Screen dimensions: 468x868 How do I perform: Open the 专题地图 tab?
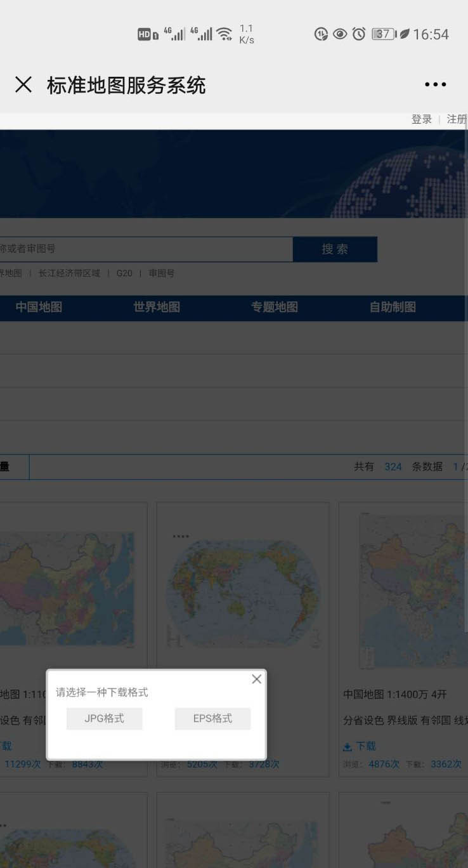pos(275,307)
